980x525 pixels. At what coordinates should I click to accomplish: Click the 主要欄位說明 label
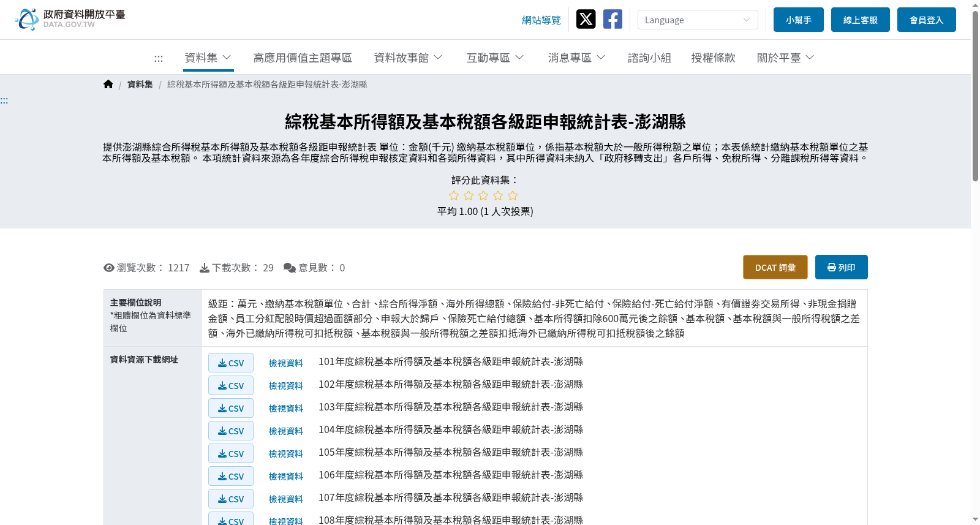pos(135,303)
